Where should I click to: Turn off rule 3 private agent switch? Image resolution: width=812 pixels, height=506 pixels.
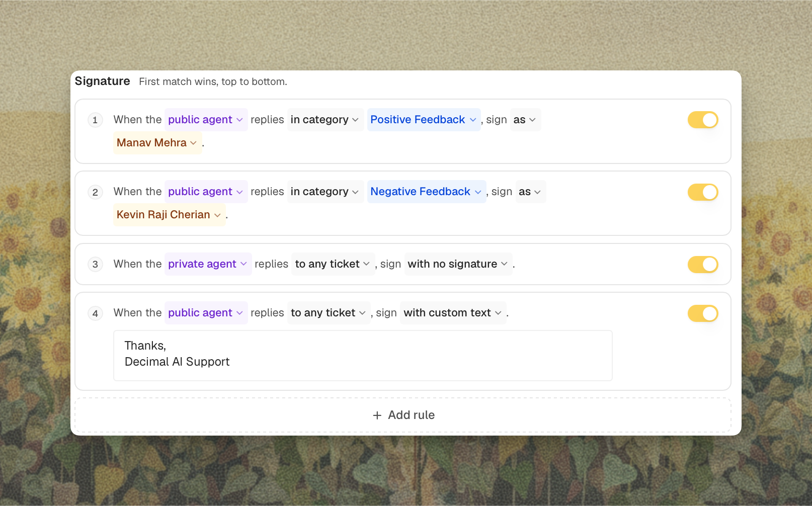[703, 265]
